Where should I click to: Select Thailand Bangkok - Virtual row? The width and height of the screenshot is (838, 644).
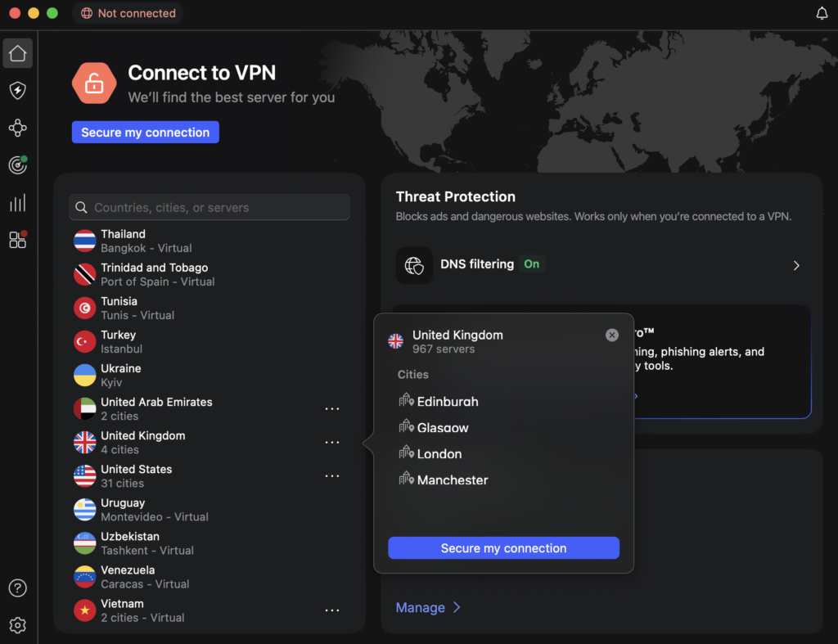[209, 241]
